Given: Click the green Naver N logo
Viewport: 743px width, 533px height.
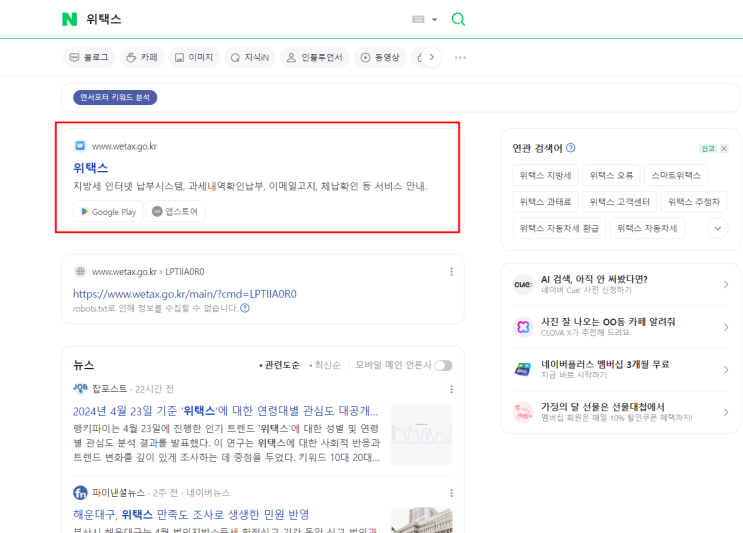Looking at the screenshot, I should 69,19.
